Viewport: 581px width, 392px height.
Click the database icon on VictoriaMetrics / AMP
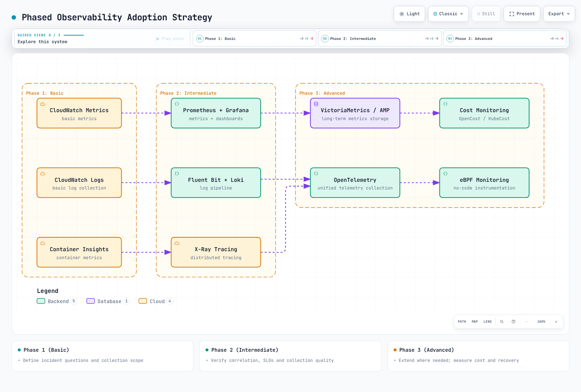click(x=316, y=104)
